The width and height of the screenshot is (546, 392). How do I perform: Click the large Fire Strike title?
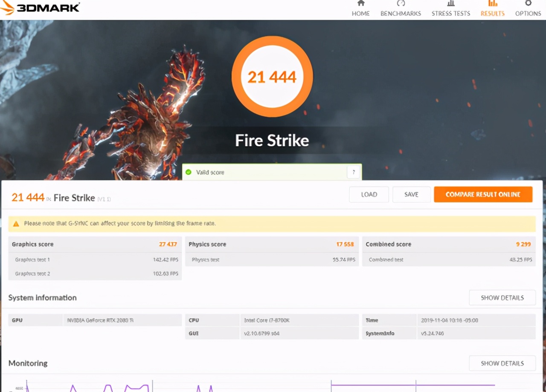click(x=272, y=141)
